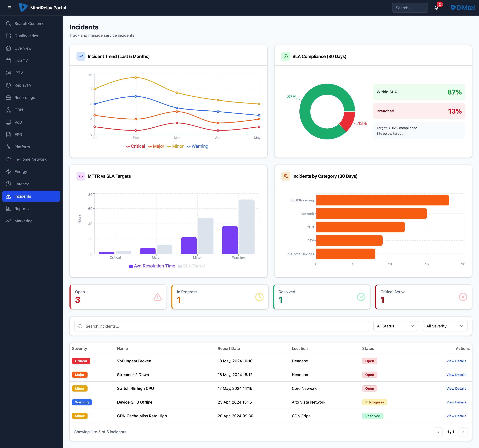The height and width of the screenshot is (448, 479).
Task: Open the notifications bell
Action: click(436, 8)
